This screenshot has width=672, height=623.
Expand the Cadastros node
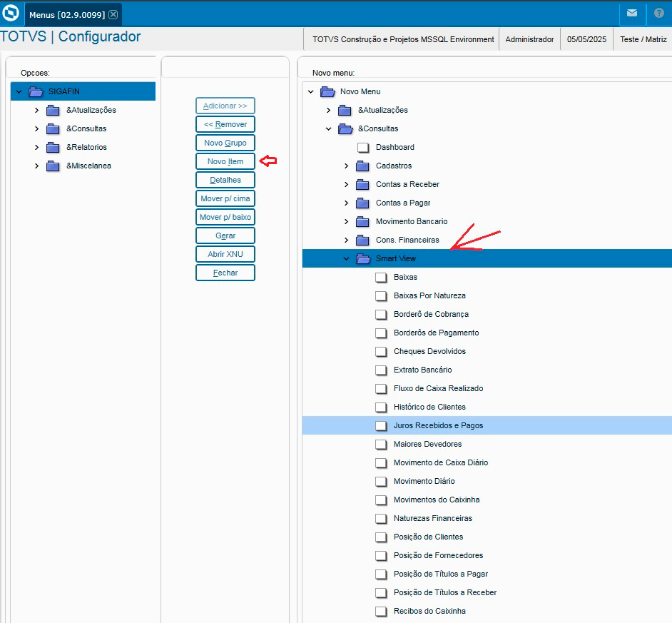tap(346, 166)
